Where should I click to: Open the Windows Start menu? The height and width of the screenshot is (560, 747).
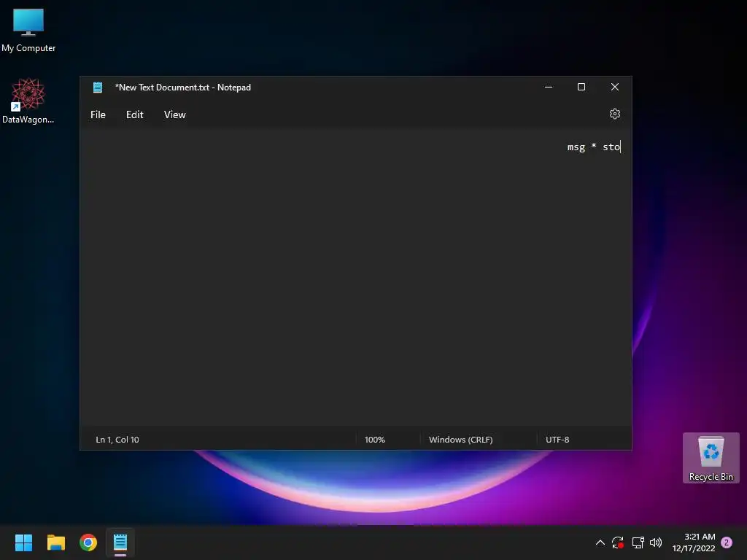coord(23,542)
